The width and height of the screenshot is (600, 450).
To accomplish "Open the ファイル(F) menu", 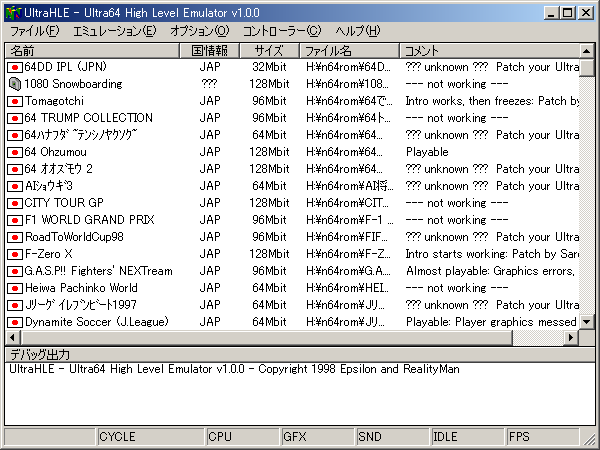I will pyautogui.click(x=35, y=31).
